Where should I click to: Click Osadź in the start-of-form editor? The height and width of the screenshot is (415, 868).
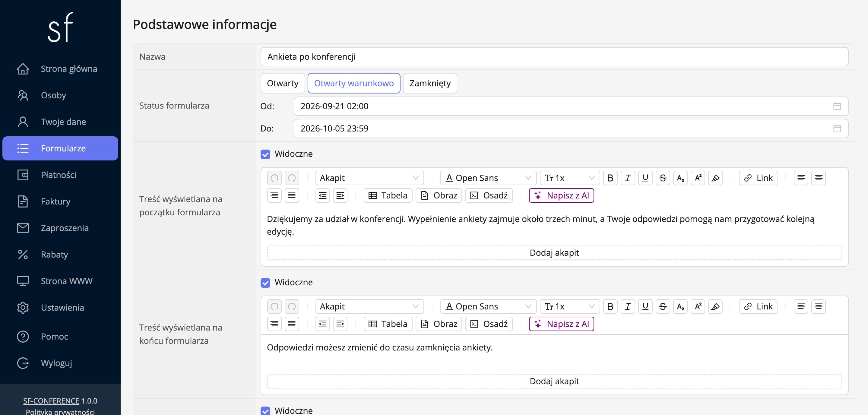coord(489,195)
